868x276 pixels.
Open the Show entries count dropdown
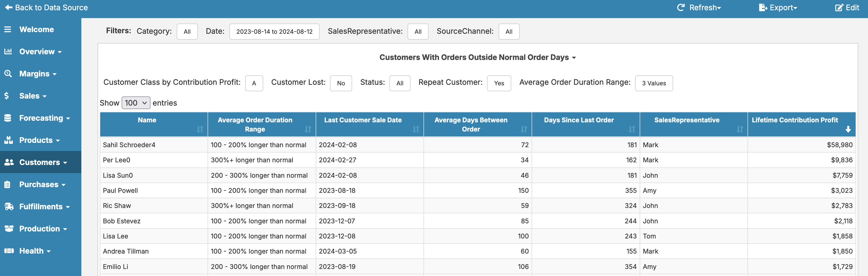135,103
